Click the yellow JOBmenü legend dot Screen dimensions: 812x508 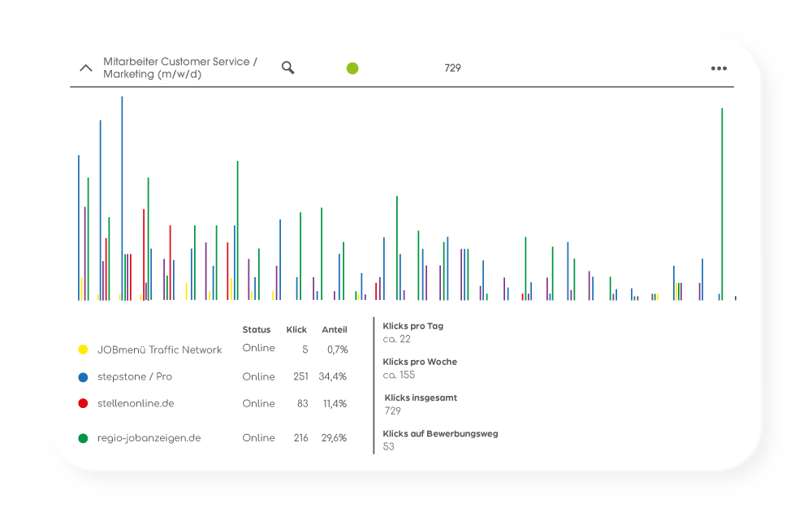pos(83,350)
